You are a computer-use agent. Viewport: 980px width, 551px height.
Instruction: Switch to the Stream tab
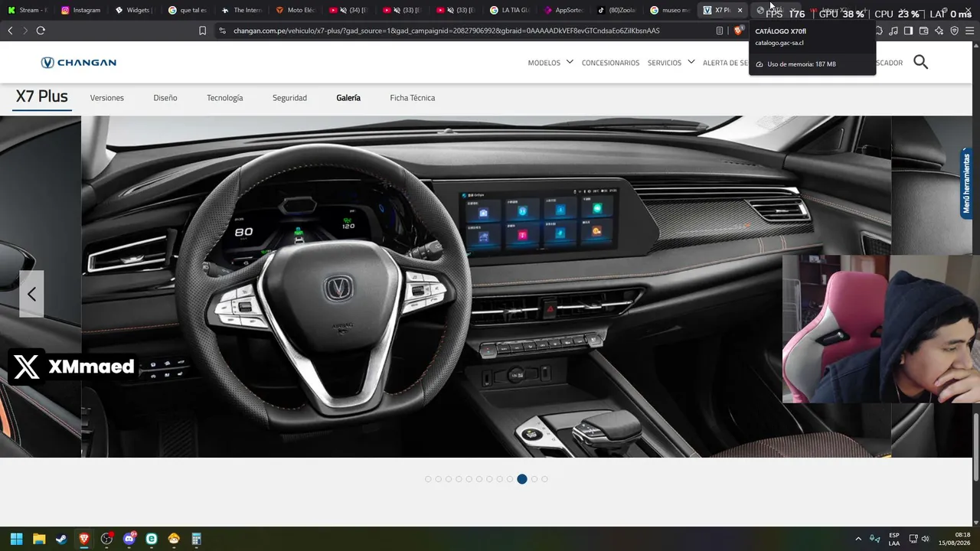pos(28,11)
